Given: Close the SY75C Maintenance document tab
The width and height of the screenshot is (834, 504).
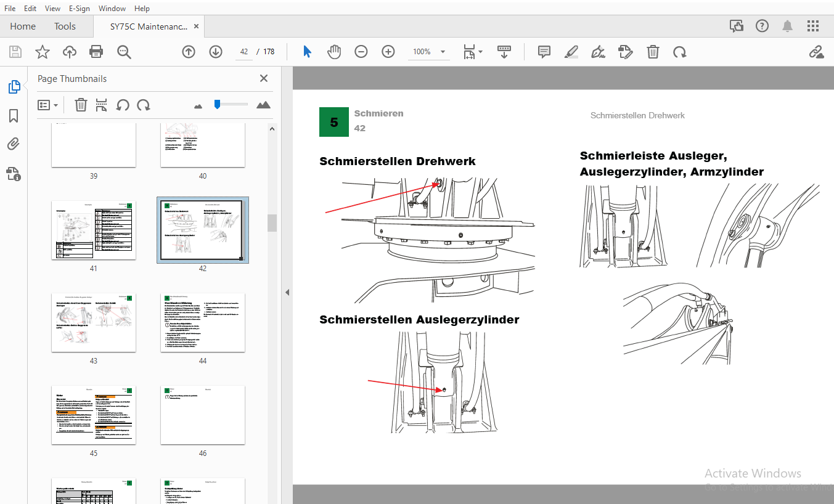Looking at the screenshot, I should click(196, 26).
